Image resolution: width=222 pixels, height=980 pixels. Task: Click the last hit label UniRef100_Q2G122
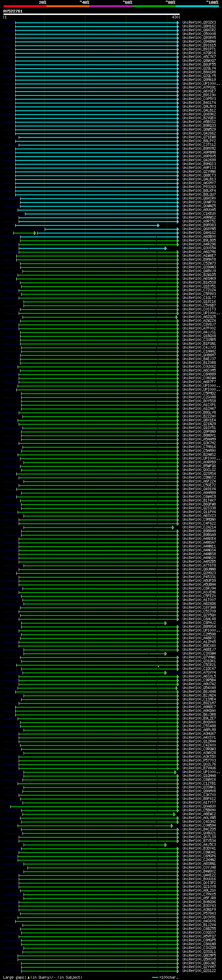pyautogui.click(x=199, y=971)
